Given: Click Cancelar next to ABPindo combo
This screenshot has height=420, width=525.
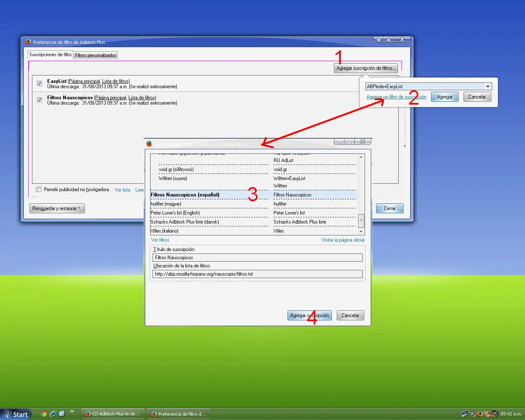Looking at the screenshot, I should (477, 97).
